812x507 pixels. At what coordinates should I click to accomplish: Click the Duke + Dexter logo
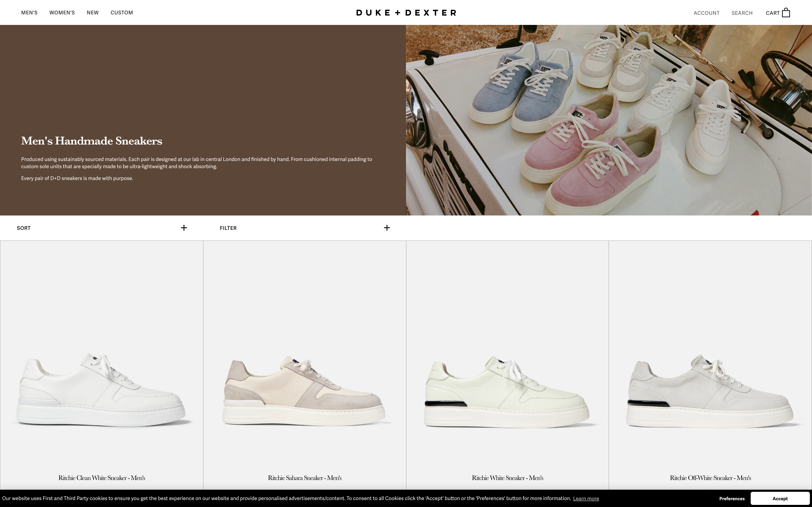pos(406,13)
